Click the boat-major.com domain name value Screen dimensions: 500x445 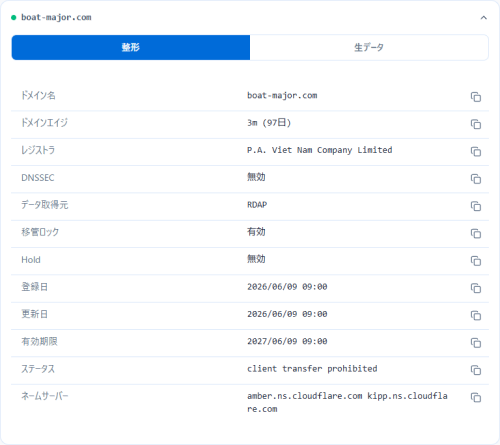(282, 96)
